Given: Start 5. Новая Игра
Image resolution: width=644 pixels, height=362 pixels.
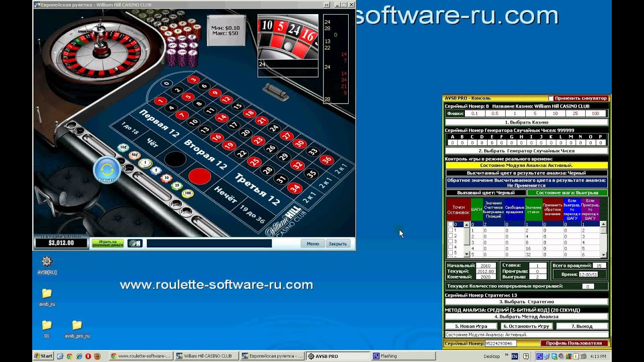Looking at the screenshot, I should point(471,326).
